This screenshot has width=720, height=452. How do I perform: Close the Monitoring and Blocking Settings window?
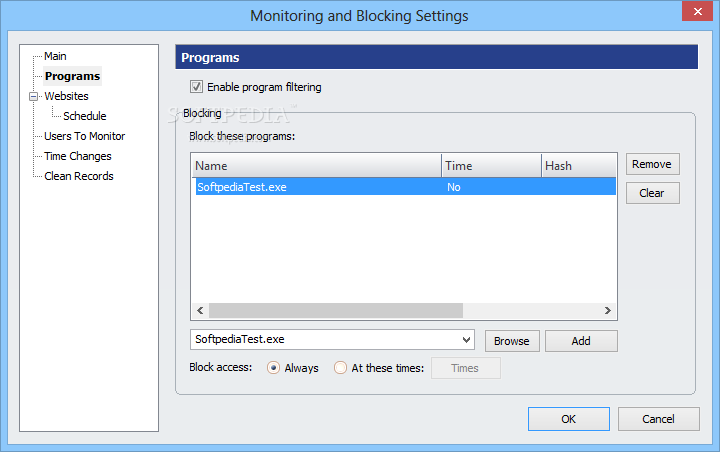point(697,11)
